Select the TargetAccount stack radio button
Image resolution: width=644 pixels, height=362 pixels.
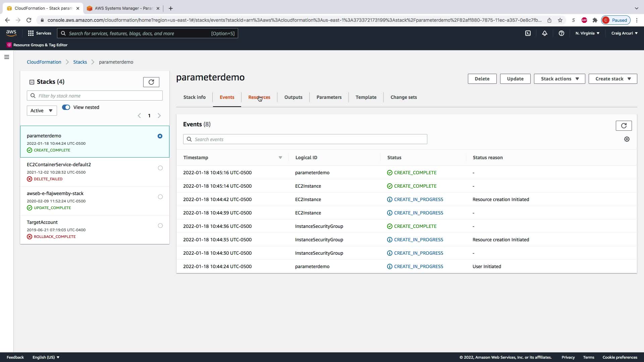coord(160,226)
